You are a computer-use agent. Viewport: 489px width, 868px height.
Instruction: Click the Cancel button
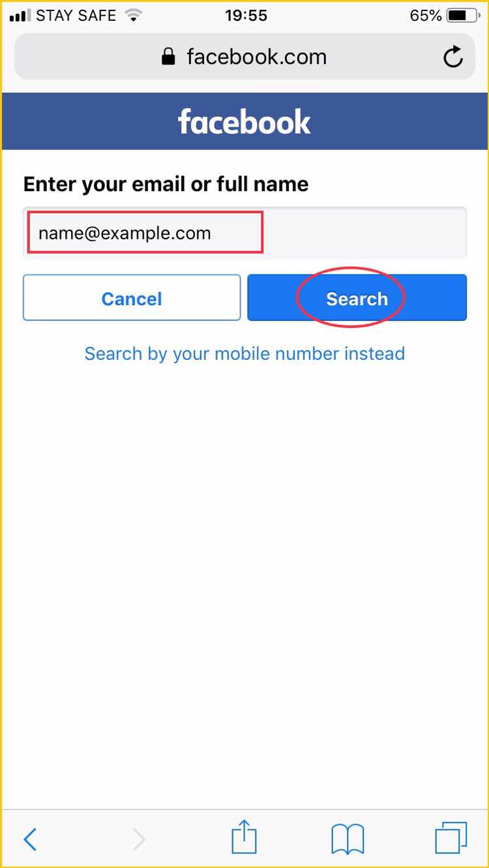(132, 298)
